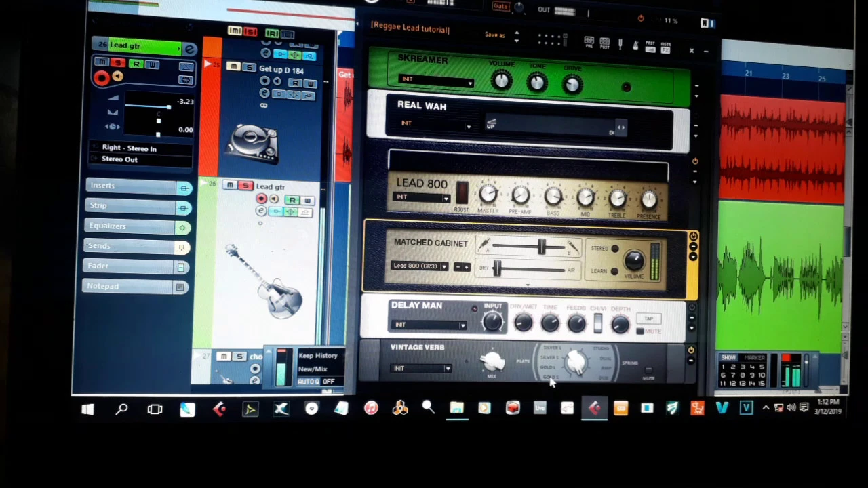
Task: Open Edit Channel Settings for Lead gtr inspector
Action: [189, 49]
